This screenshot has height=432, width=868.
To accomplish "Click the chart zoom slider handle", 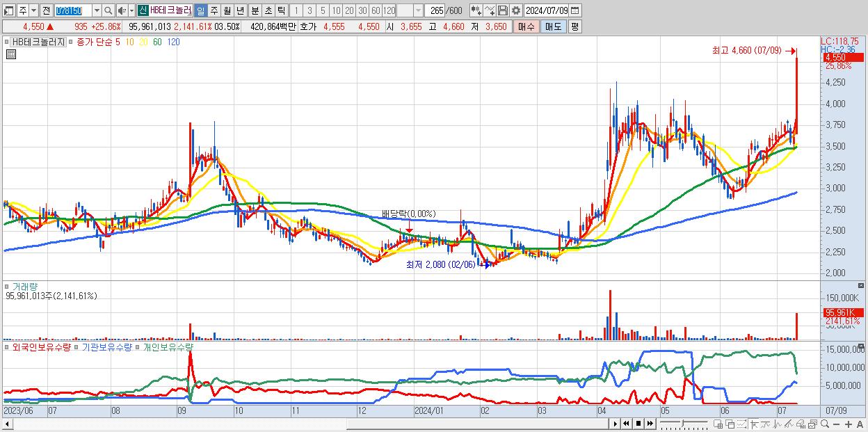I will click(683, 423).
